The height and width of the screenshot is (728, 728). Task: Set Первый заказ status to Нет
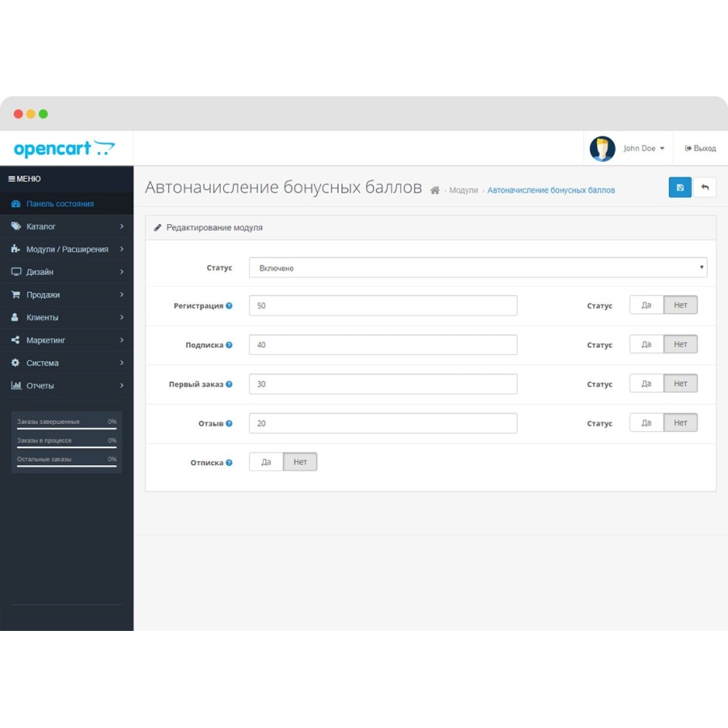(680, 383)
